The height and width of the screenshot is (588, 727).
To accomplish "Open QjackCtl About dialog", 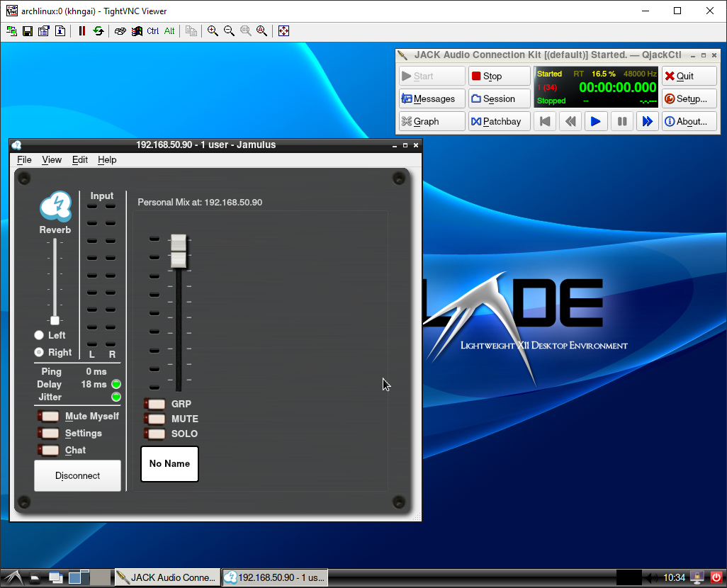I will click(689, 121).
